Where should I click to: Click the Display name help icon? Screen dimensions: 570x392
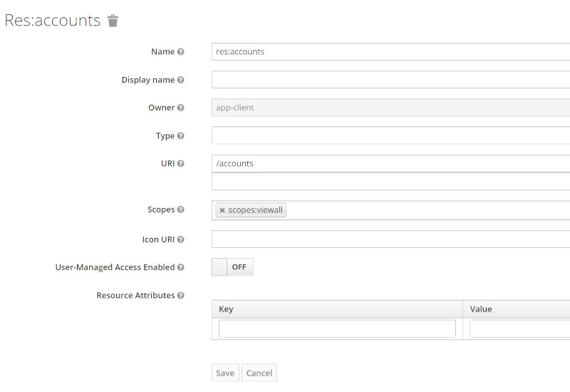pos(181,80)
